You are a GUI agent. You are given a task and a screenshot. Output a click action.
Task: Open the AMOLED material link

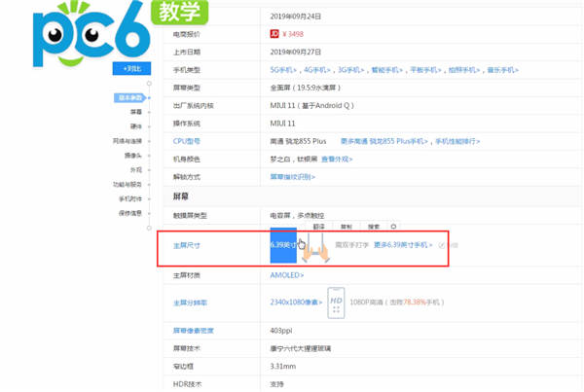(287, 275)
